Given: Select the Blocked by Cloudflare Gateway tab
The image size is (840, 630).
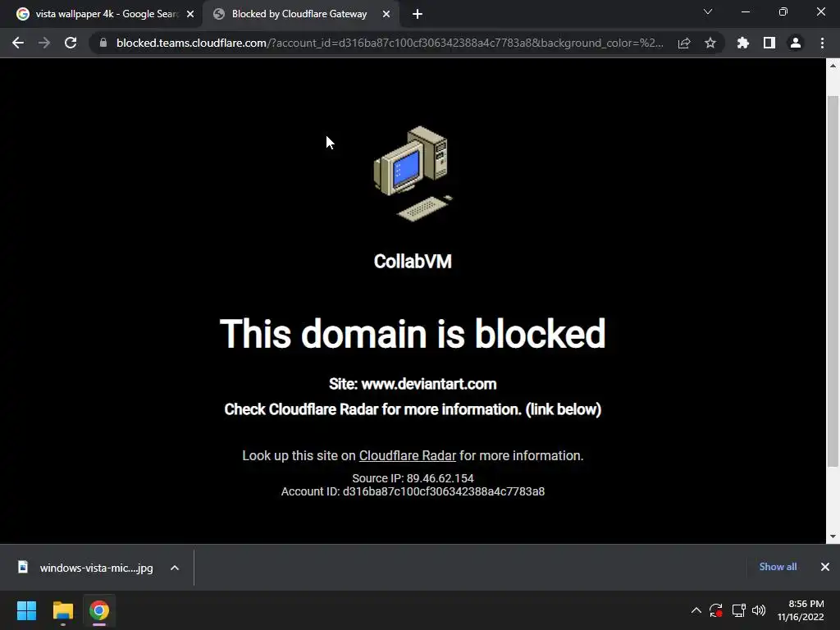Looking at the screenshot, I should click(301, 15).
